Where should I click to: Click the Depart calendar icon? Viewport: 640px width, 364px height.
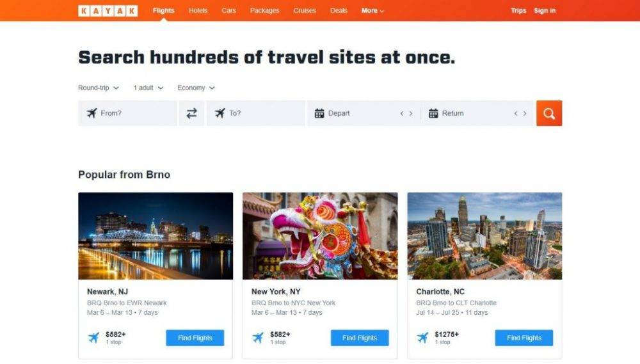(319, 113)
